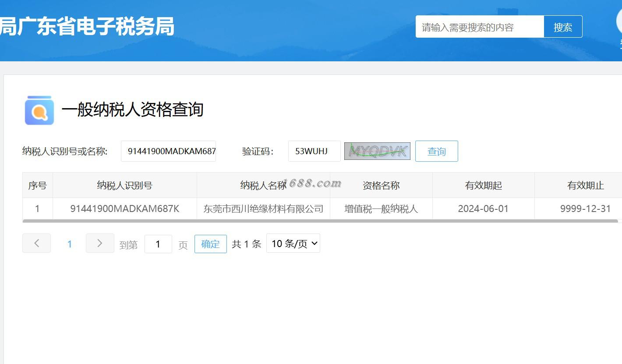
Task: Click the 资格名称 column header
Action: click(x=381, y=185)
